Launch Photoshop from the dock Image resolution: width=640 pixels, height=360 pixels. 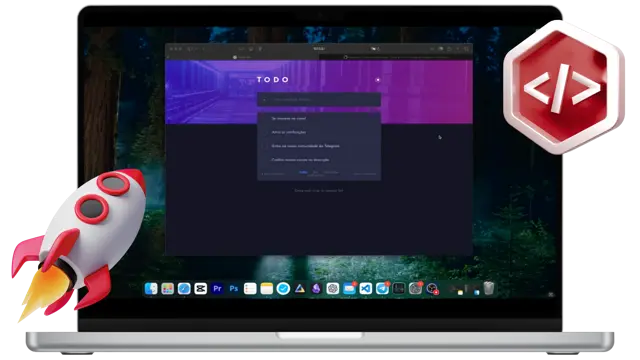233,289
